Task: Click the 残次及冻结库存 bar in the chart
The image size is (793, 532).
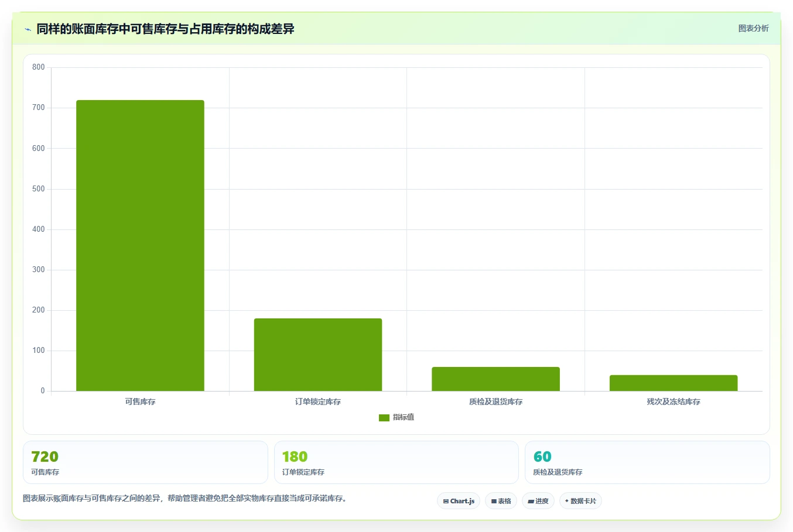Action: tap(674, 383)
